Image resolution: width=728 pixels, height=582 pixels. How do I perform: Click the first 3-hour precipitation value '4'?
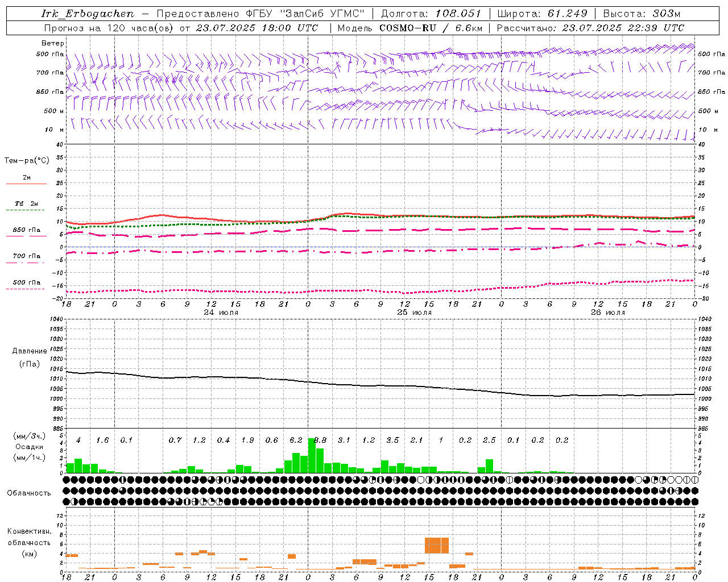[78, 440]
